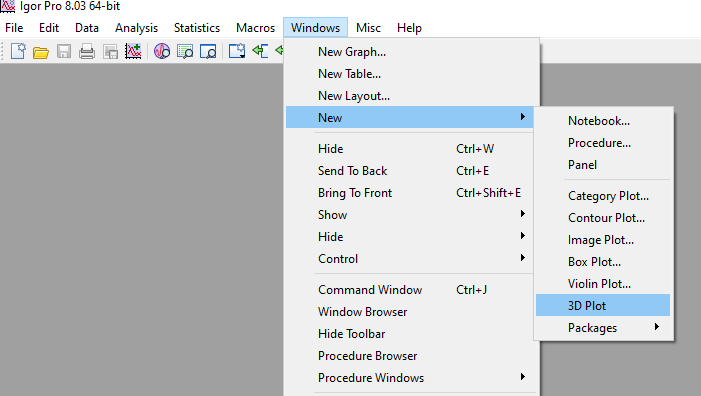Image resolution: width=701 pixels, height=396 pixels.
Task: Choose New Graph... from Windows menu
Action: coord(409,52)
